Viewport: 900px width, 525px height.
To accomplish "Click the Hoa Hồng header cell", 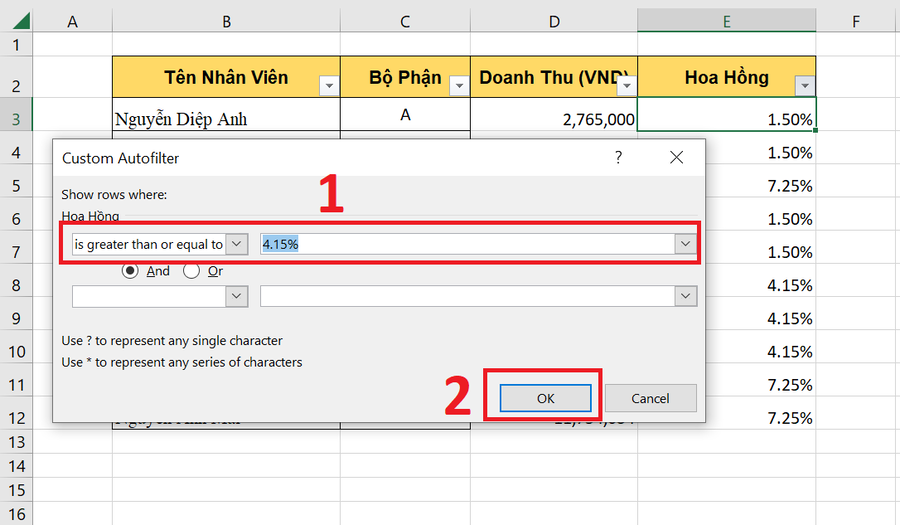I will (x=727, y=77).
